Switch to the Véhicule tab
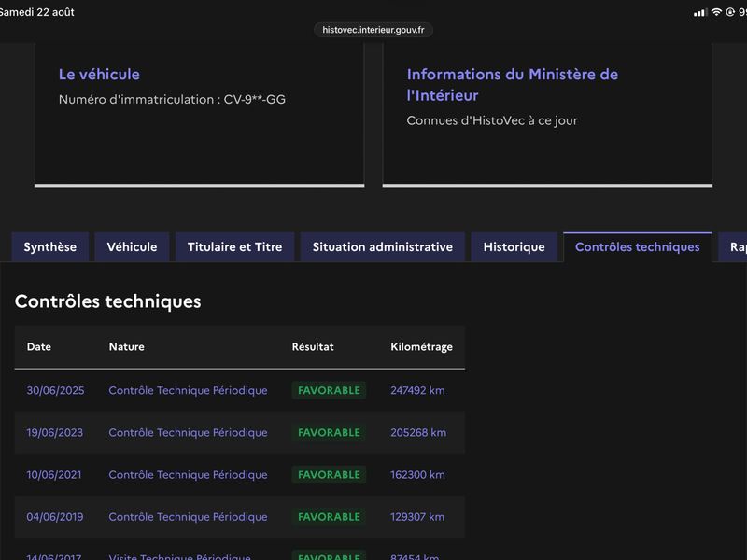 (132, 246)
